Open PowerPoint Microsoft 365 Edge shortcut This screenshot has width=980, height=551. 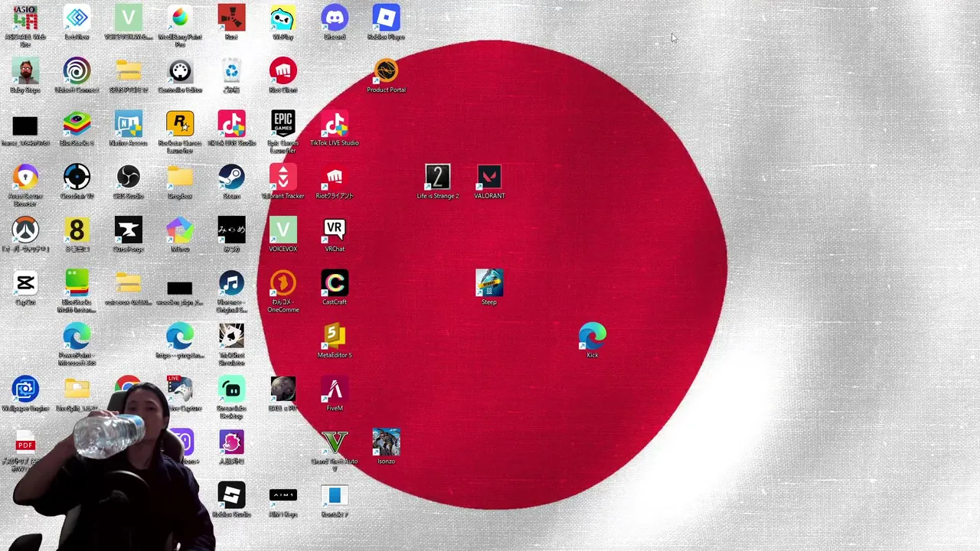77,337
